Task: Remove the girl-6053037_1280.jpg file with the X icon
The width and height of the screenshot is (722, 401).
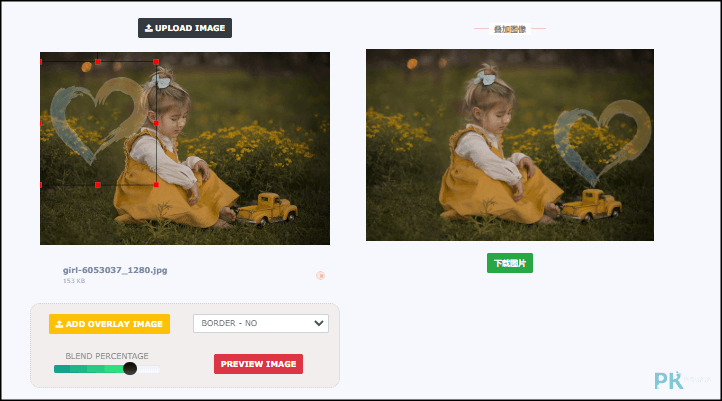Action: coord(320,275)
